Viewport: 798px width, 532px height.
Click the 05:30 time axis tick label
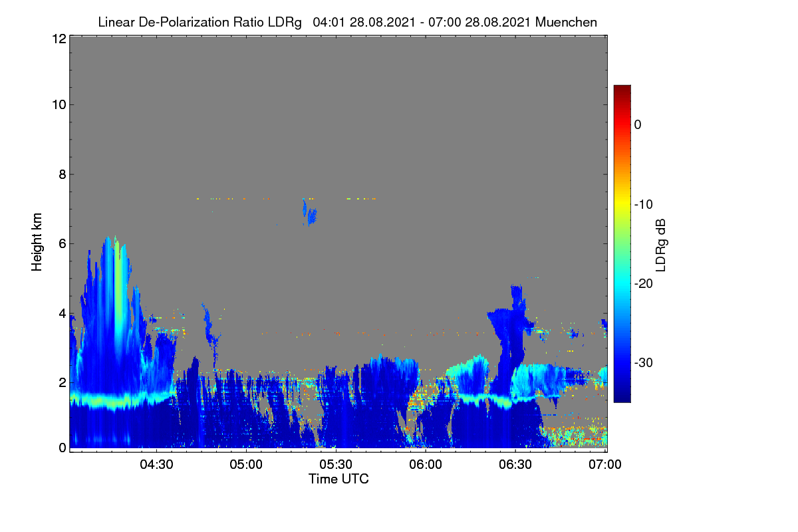point(336,464)
